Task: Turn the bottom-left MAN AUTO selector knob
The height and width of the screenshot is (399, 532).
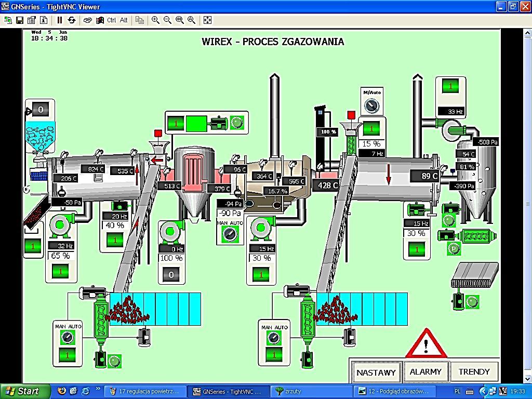Action: pos(68,337)
